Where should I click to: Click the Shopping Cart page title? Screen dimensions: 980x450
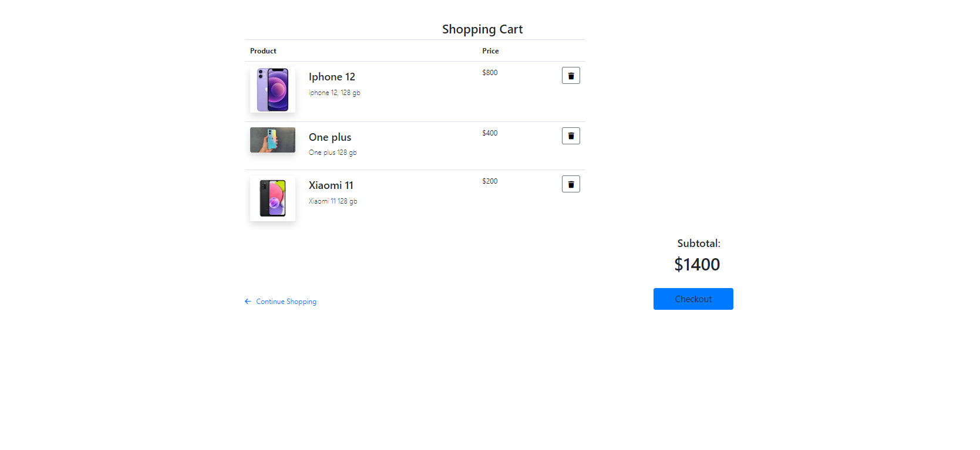[x=481, y=29]
